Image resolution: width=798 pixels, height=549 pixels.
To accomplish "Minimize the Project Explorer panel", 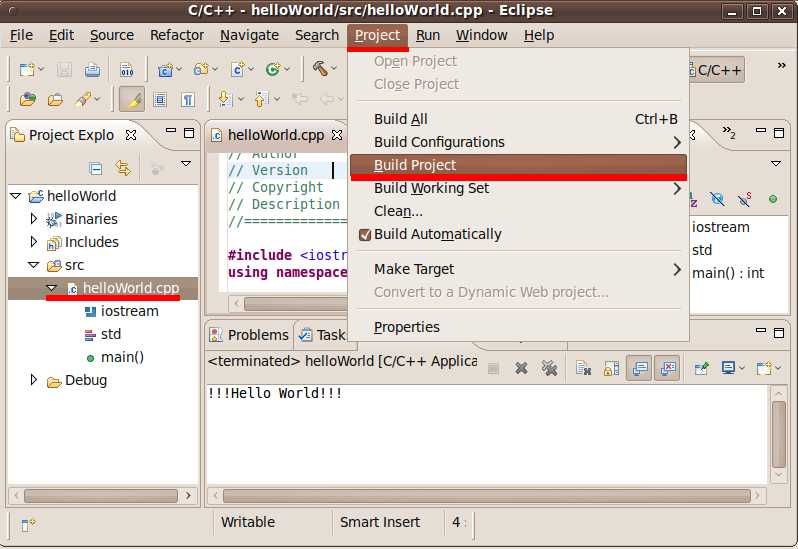I will [170, 131].
